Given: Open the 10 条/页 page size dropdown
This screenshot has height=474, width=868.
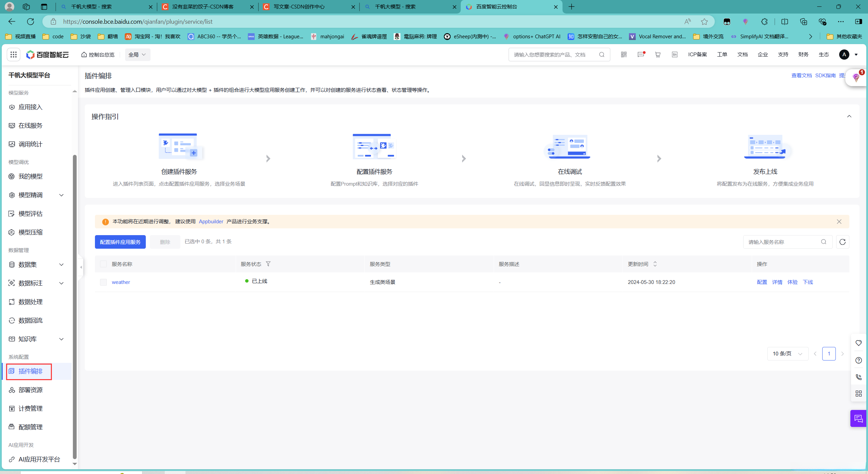Looking at the screenshot, I should click(x=787, y=354).
